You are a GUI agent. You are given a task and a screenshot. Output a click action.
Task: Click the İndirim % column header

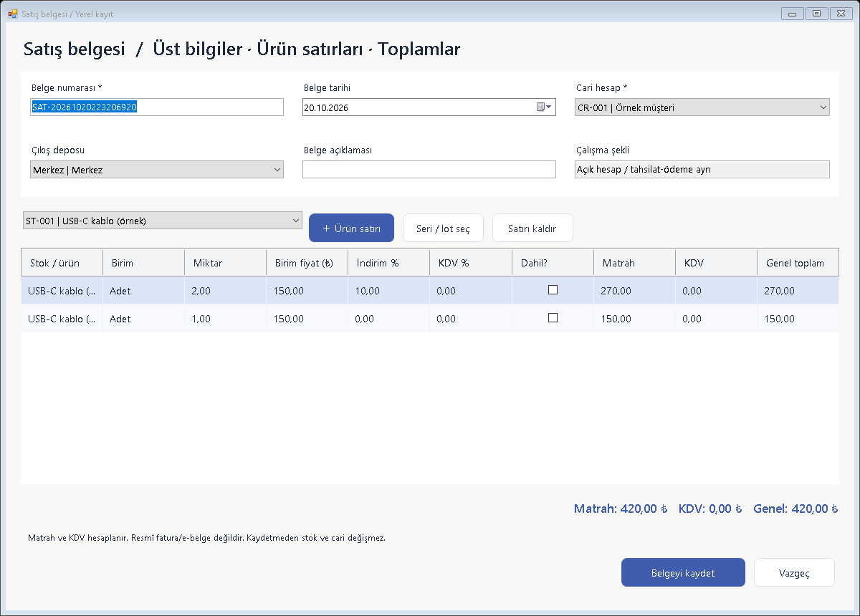388,263
